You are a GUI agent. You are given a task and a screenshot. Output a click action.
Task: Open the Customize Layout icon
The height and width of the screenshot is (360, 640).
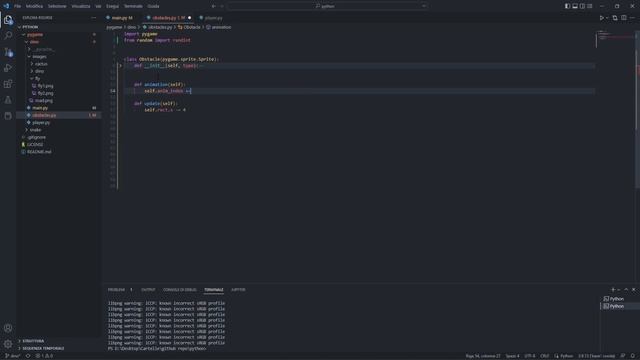pyautogui.click(x=589, y=6)
